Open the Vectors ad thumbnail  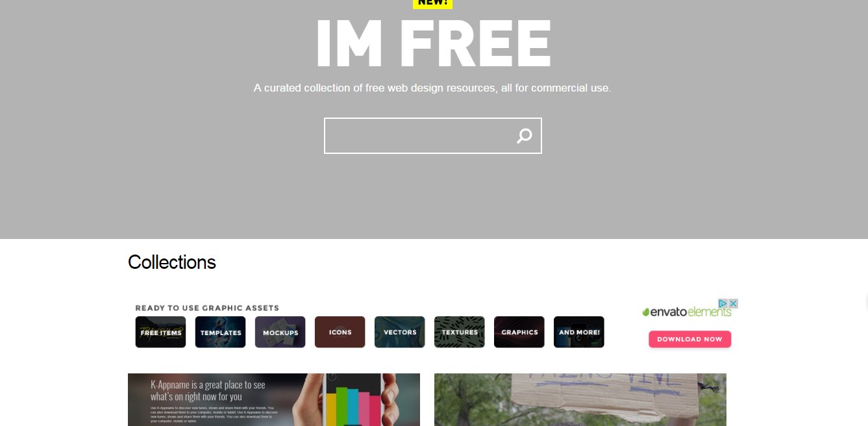(399, 332)
